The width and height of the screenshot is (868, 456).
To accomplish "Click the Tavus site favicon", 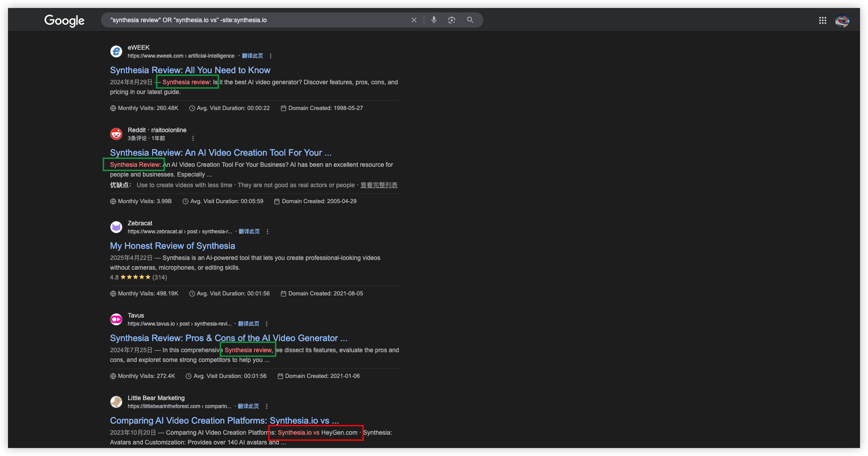I will (x=116, y=319).
